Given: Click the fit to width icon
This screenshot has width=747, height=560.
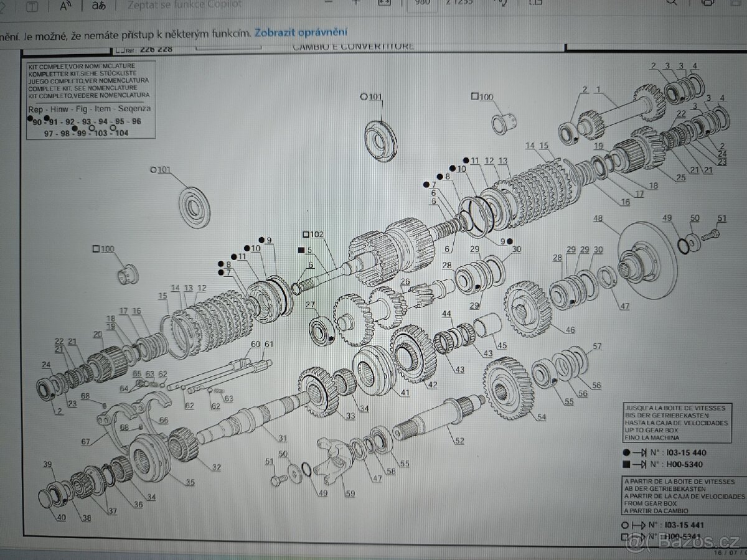Looking at the screenshot, I should 385,3.
